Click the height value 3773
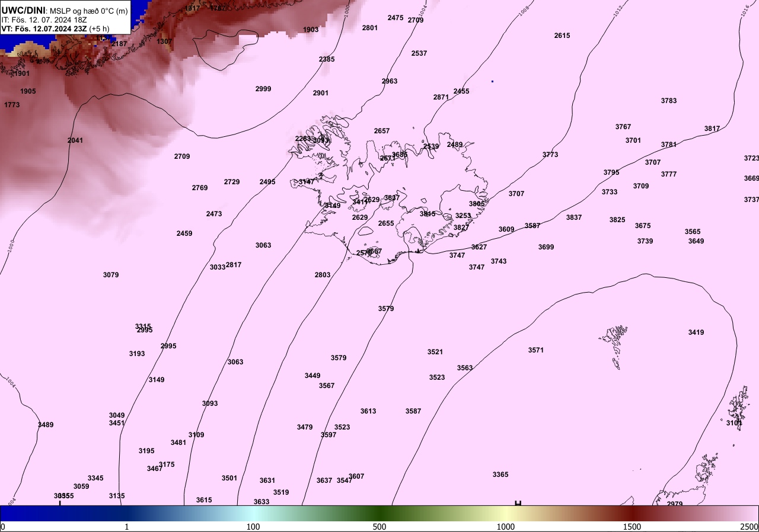This screenshot has height=532, width=759. coord(550,155)
